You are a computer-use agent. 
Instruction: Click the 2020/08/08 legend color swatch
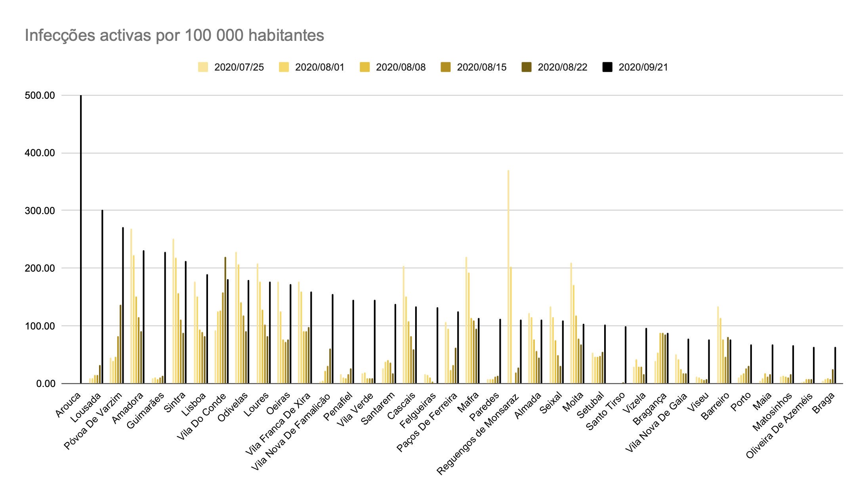[x=364, y=67]
